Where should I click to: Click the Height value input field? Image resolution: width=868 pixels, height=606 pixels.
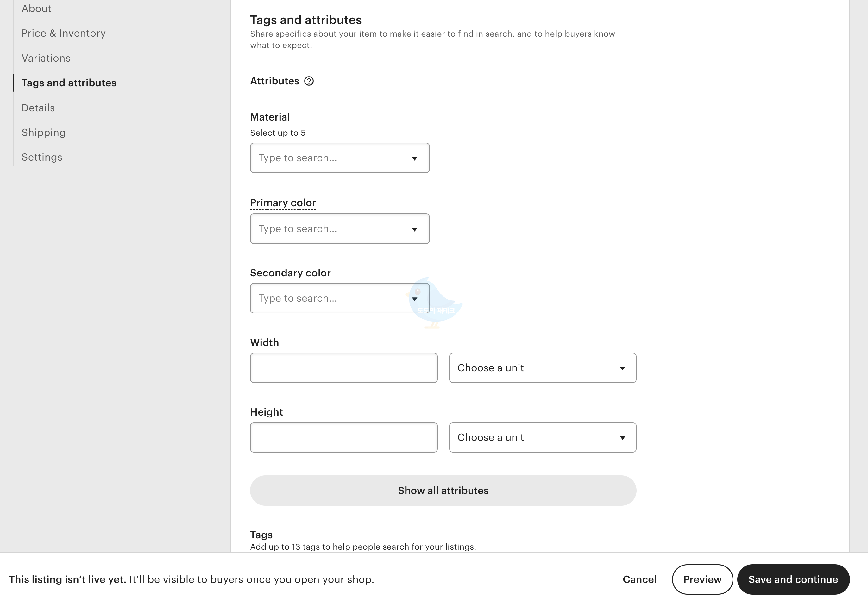343,437
